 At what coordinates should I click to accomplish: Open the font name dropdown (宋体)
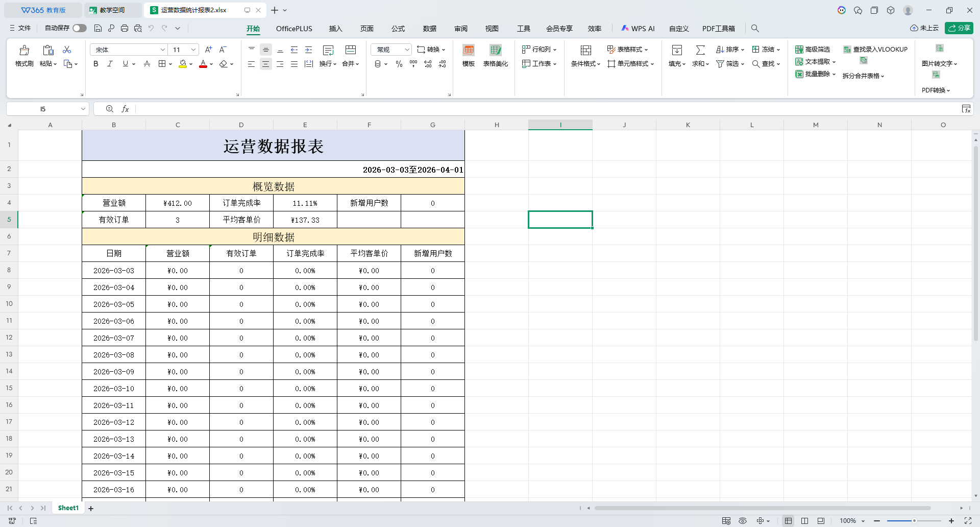pos(163,50)
